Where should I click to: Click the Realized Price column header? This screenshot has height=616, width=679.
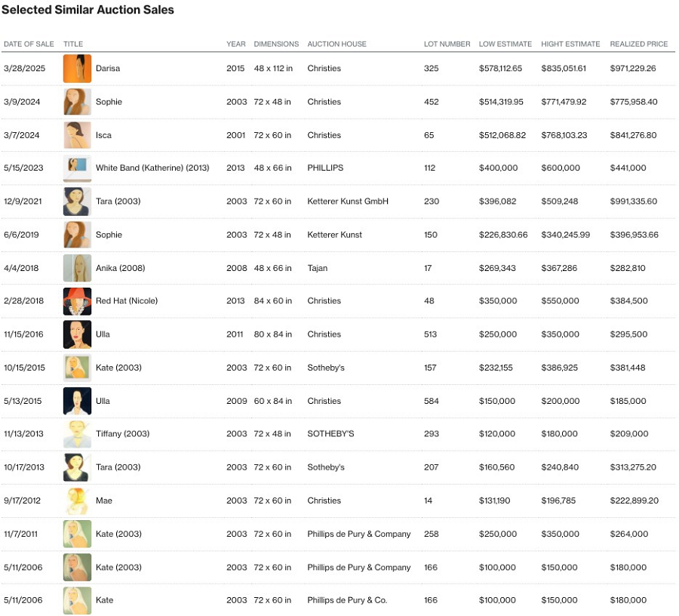tap(638, 44)
